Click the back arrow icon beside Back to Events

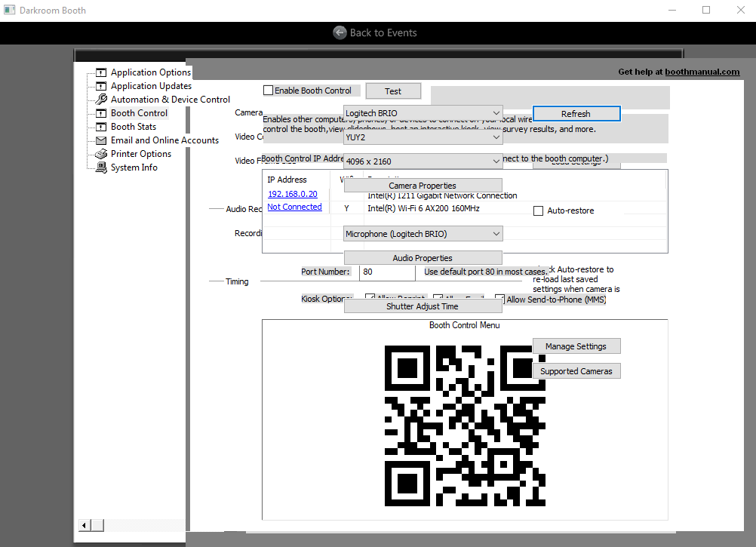click(x=340, y=32)
